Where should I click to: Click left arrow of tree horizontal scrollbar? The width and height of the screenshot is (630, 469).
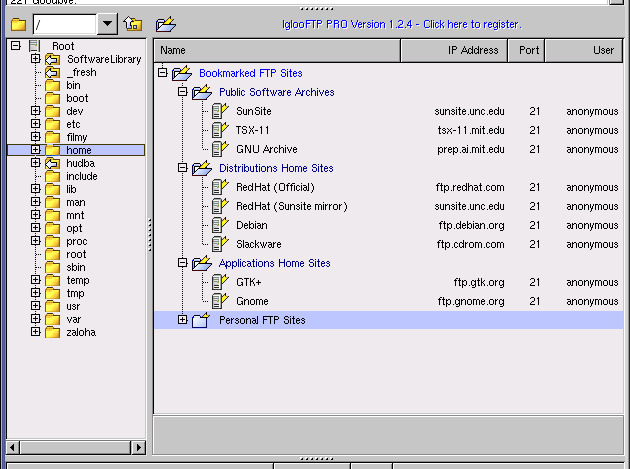coord(13,447)
